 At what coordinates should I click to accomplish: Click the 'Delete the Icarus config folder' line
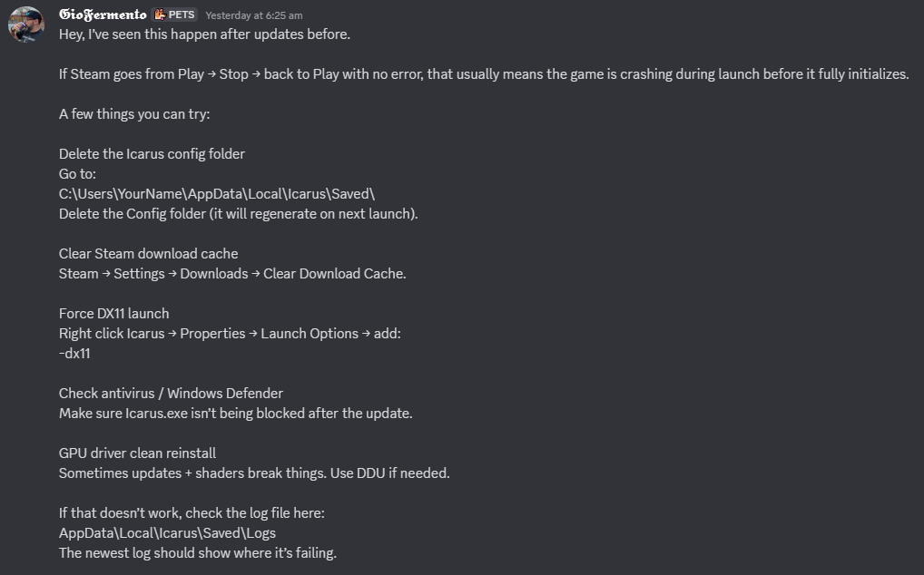pos(152,154)
